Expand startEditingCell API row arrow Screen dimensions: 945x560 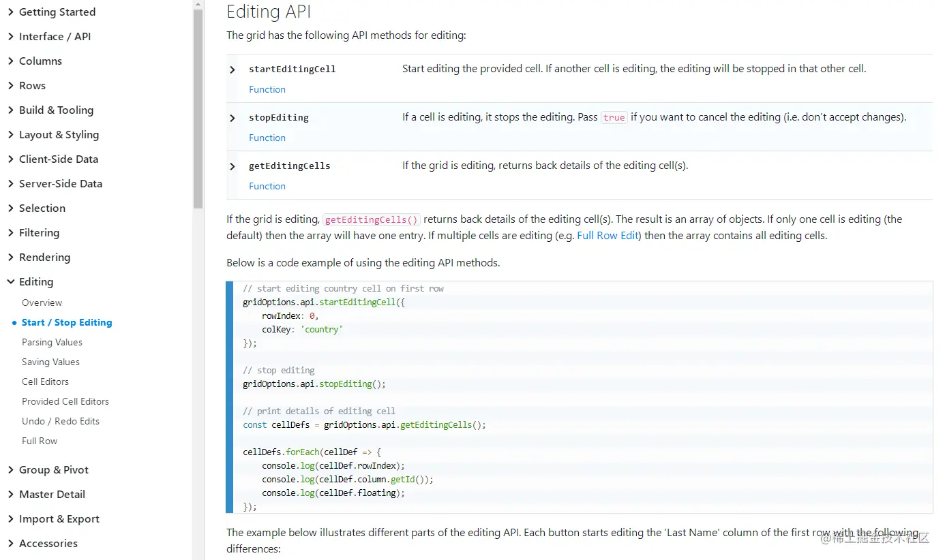click(232, 69)
